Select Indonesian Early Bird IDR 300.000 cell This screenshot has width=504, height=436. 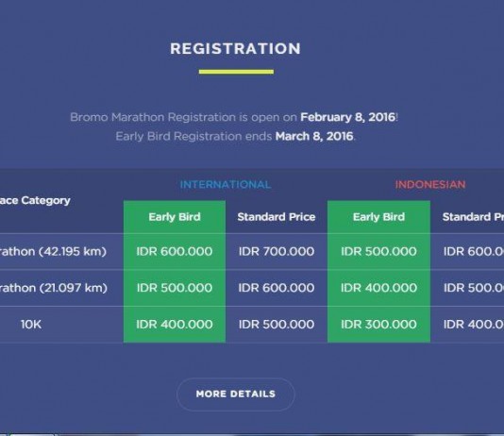click(x=379, y=325)
